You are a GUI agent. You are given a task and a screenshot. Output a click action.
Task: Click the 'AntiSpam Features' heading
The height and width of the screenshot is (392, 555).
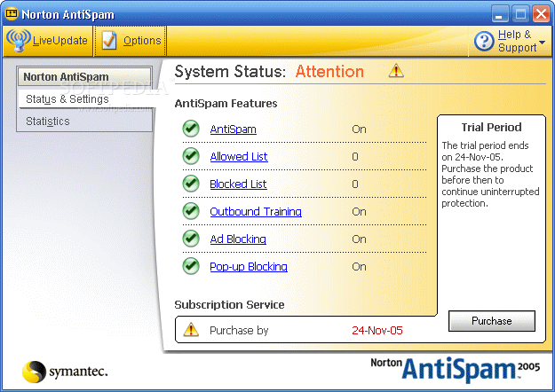(226, 104)
